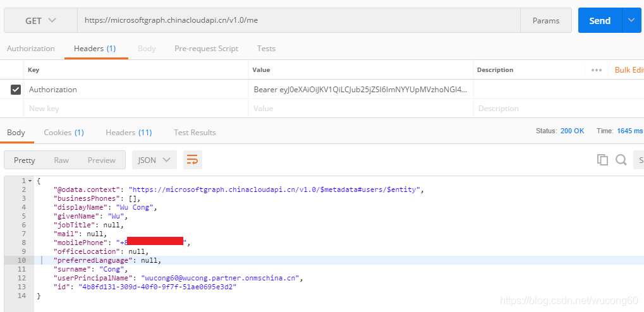Select the disabled request Body tab

pyautogui.click(x=147, y=49)
